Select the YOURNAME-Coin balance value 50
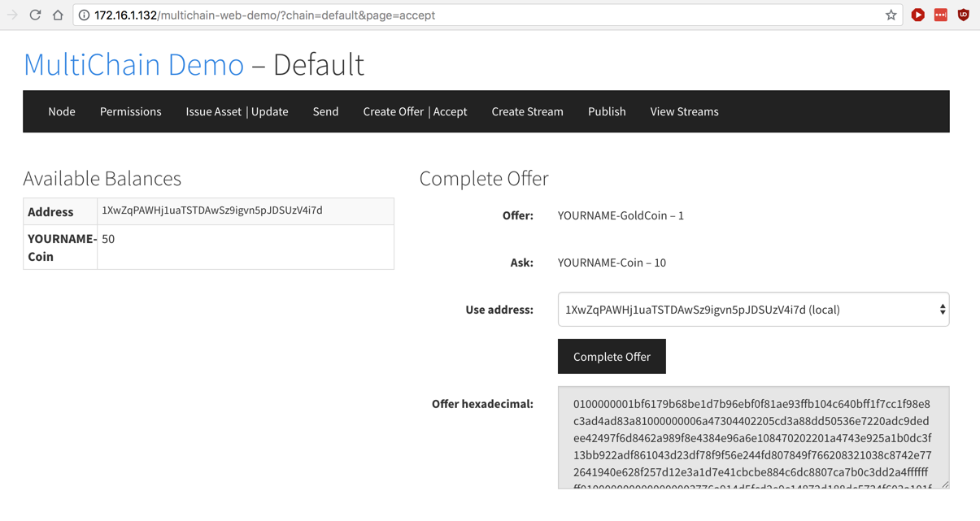Viewport: 980px width, 521px height. pyautogui.click(x=108, y=239)
